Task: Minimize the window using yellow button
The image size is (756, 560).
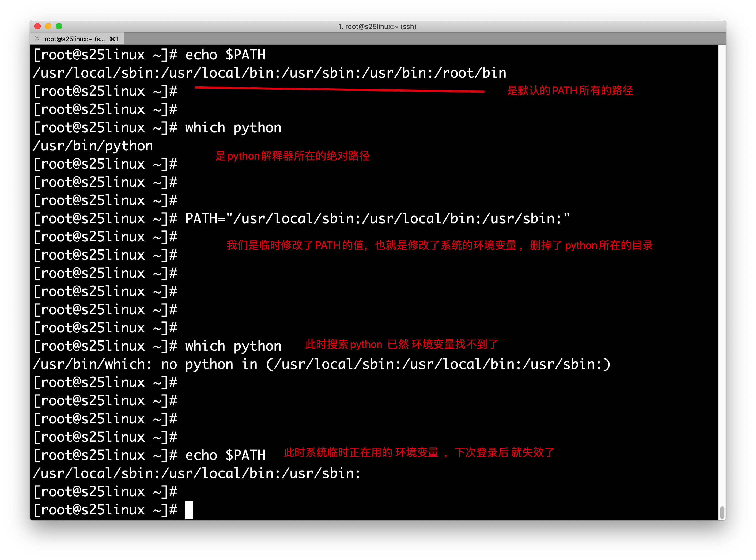Action: pyautogui.click(x=48, y=27)
